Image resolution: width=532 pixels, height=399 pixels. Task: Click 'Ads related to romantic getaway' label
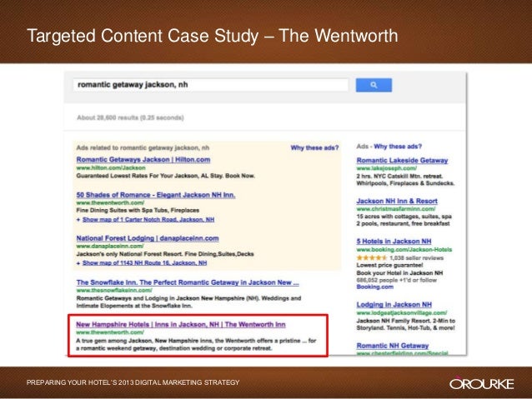[143, 147]
